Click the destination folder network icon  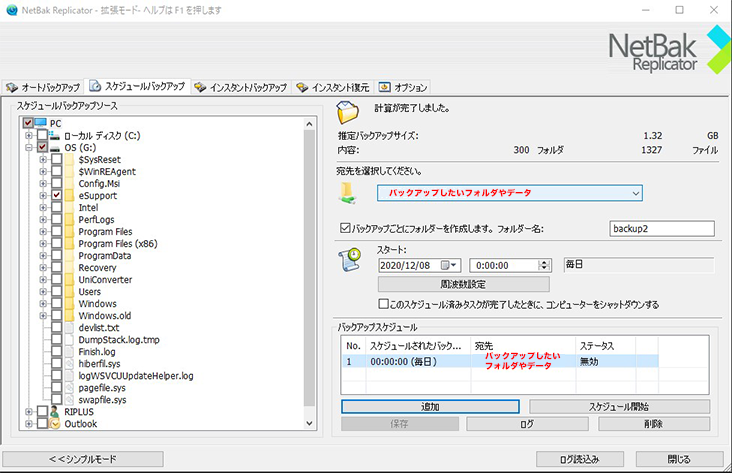pyautogui.click(x=347, y=193)
